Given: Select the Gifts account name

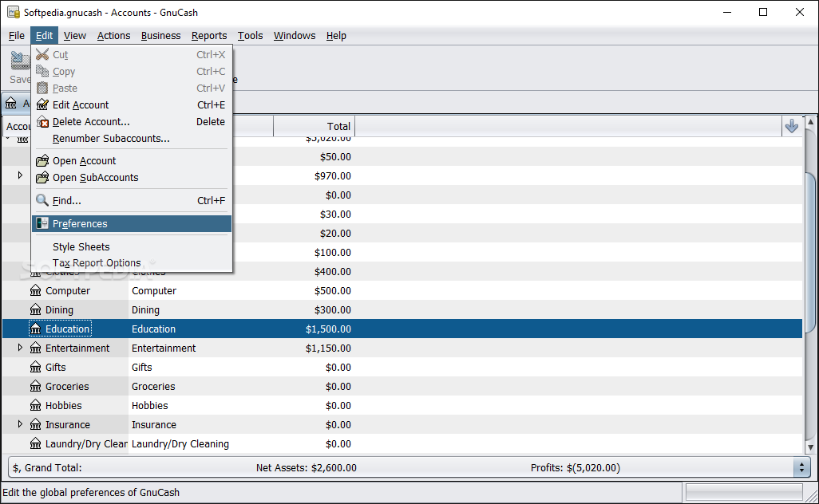Looking at the screenshot, I should pyautogui.click(x=55, y=368).
